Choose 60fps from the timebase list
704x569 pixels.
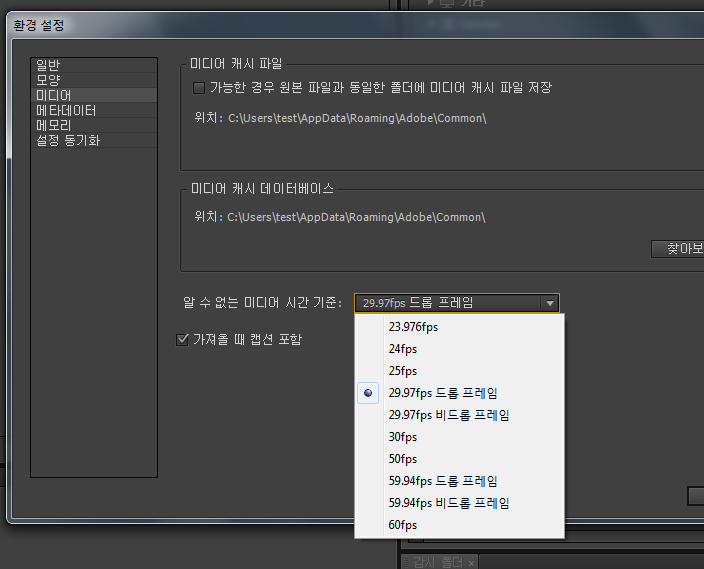pos(459,525)
